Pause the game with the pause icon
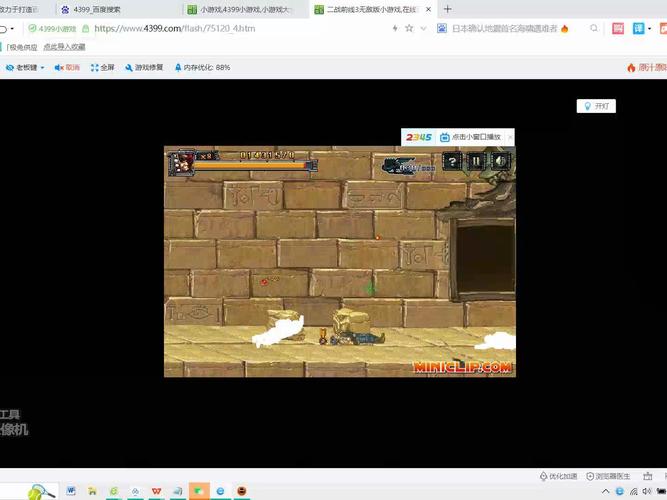The image size is (667, 500). 476,161
